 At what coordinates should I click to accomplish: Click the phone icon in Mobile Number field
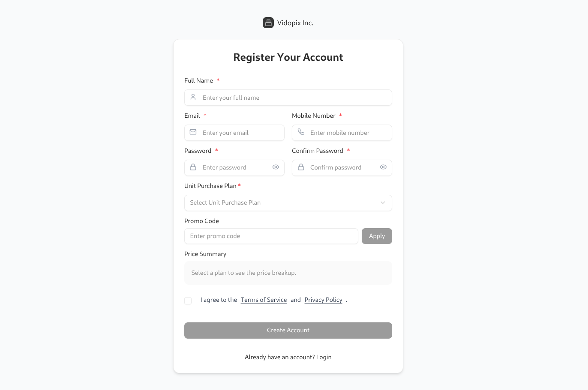(301, 133)
